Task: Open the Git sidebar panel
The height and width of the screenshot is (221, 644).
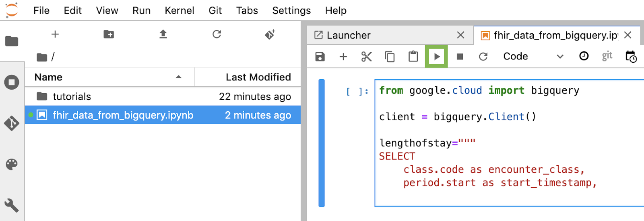Action: [x=12, y=123]
